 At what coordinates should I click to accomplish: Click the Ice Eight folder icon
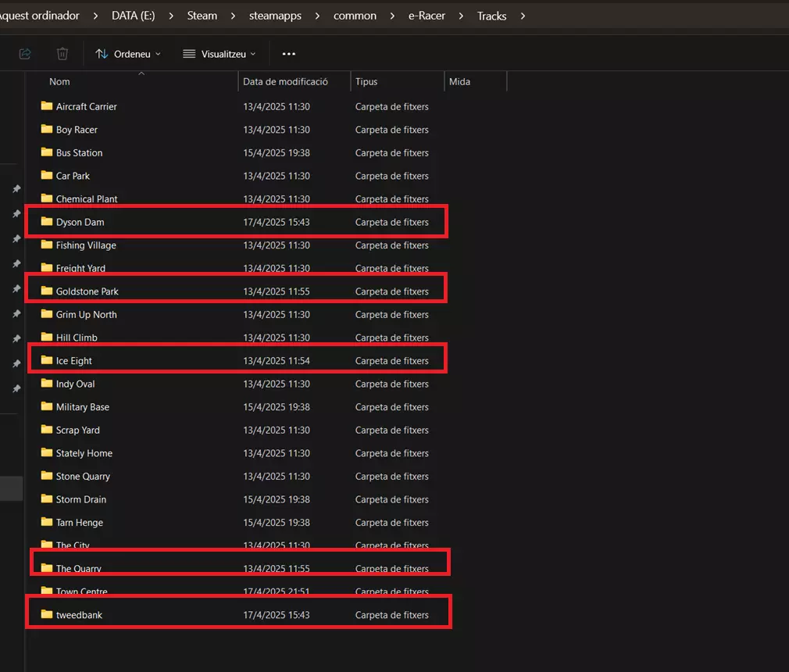point(47,361)
